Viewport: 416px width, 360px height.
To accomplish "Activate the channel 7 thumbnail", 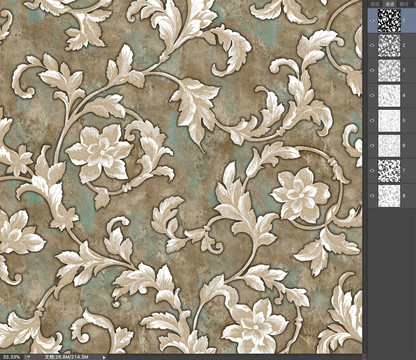I will click(x=389, y=170).
